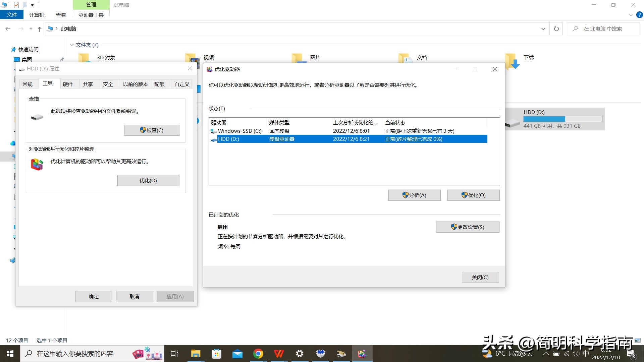Select the running 优化驱动器 icon in the taskbar
The width and height of the screenshot is (644, 362).
362,353
